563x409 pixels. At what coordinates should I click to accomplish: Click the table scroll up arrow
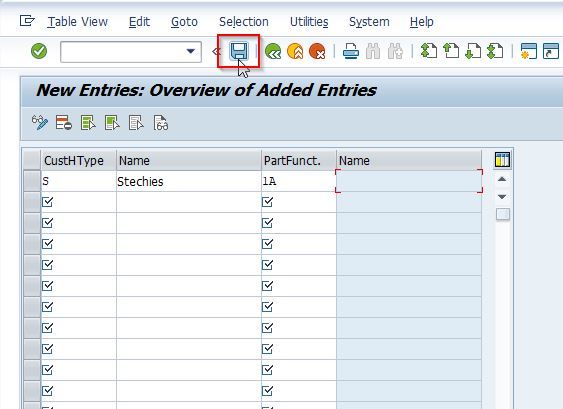502,179
